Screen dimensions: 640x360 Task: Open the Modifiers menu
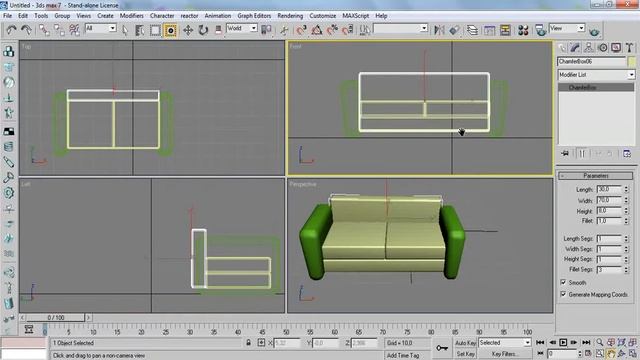pyautogui.click(x=131, y=16)
